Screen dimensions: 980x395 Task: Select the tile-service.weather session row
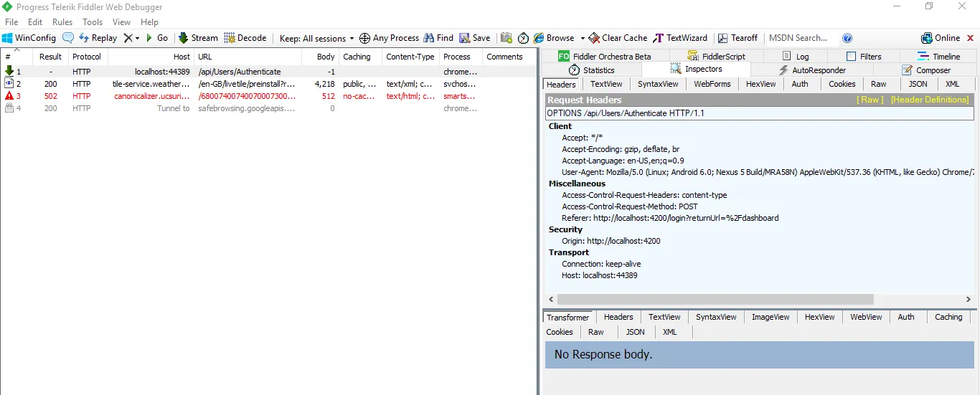(x=268, y=83)
